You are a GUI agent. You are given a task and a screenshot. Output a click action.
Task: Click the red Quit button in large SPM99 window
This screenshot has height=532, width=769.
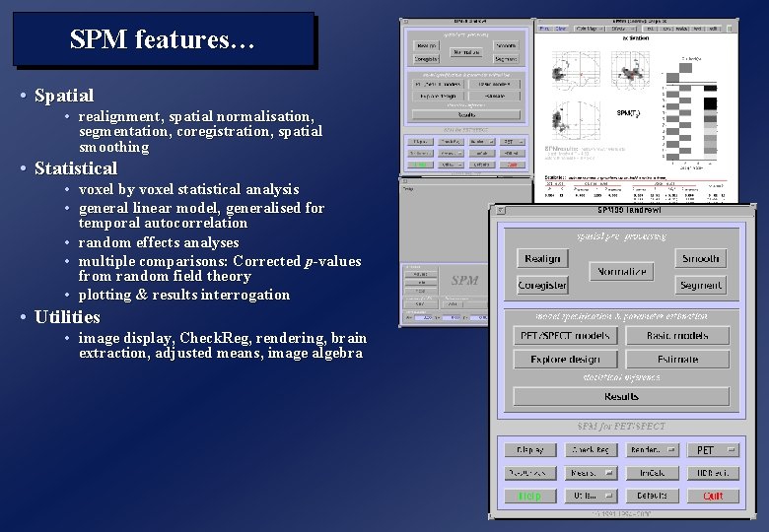pyautogui.click(x=713, y=496)
